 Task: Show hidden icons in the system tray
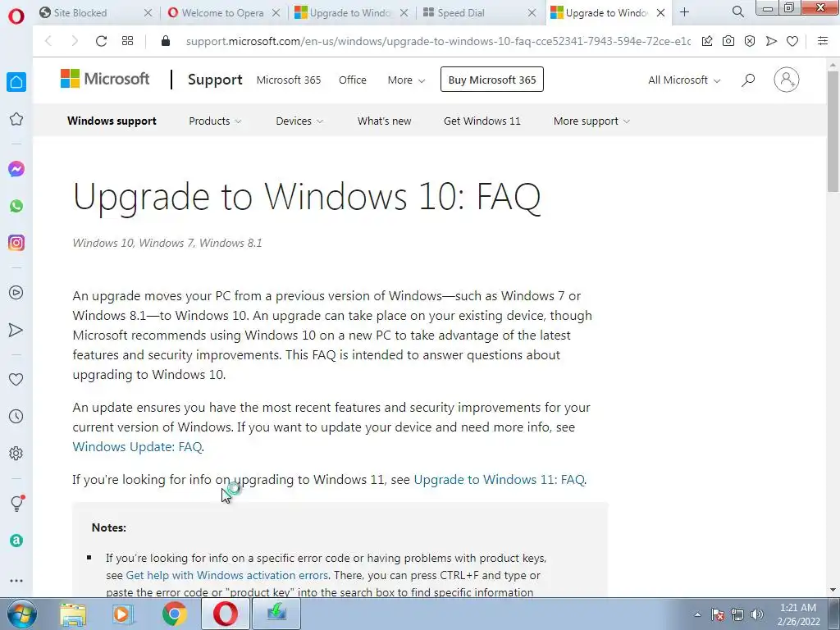pyautogui.click(x=697, y=614)
